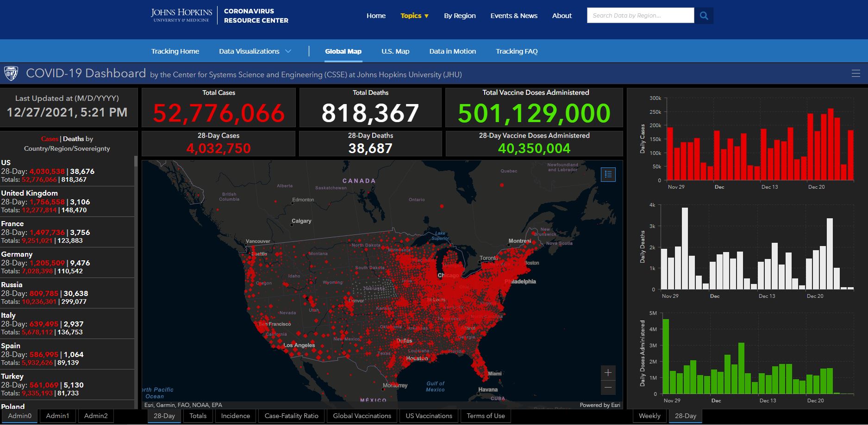Select Russia in country list
Screen dimensions: 868x425
pyautogui.click(x=67, y=293)
